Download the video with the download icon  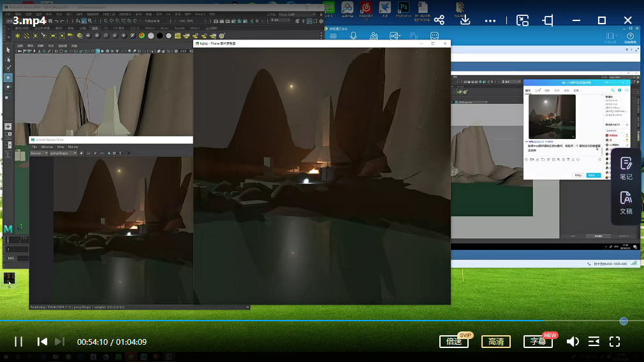(x=465, y=20)
